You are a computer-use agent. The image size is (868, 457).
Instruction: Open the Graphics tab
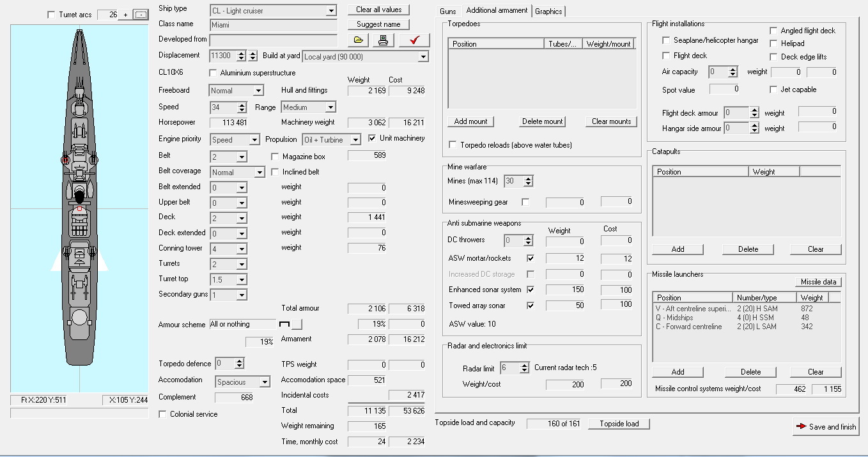click(548, 12)
